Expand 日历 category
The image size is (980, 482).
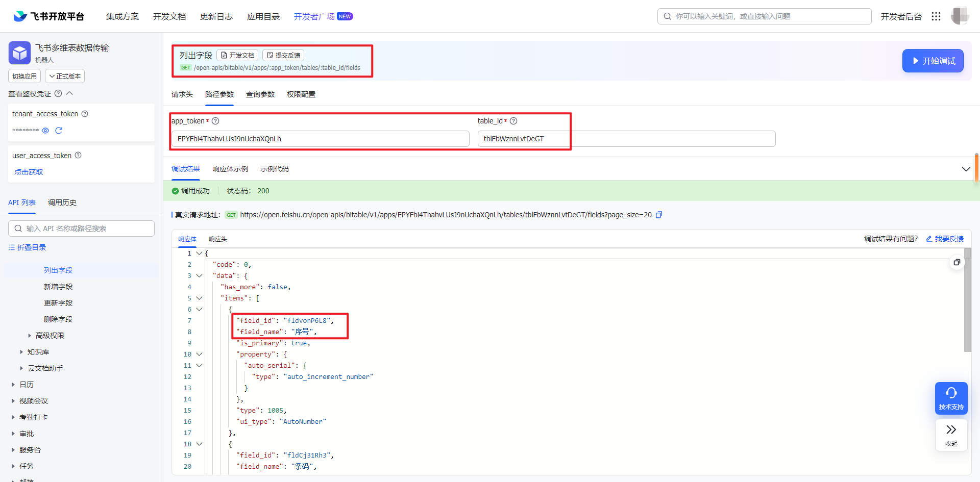(x=13, y=385)
